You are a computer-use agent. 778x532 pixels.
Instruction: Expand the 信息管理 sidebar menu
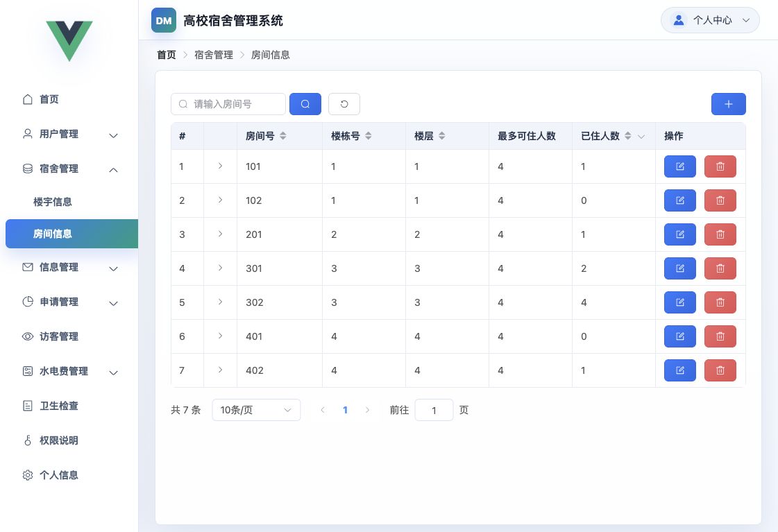tap(69, 267)
